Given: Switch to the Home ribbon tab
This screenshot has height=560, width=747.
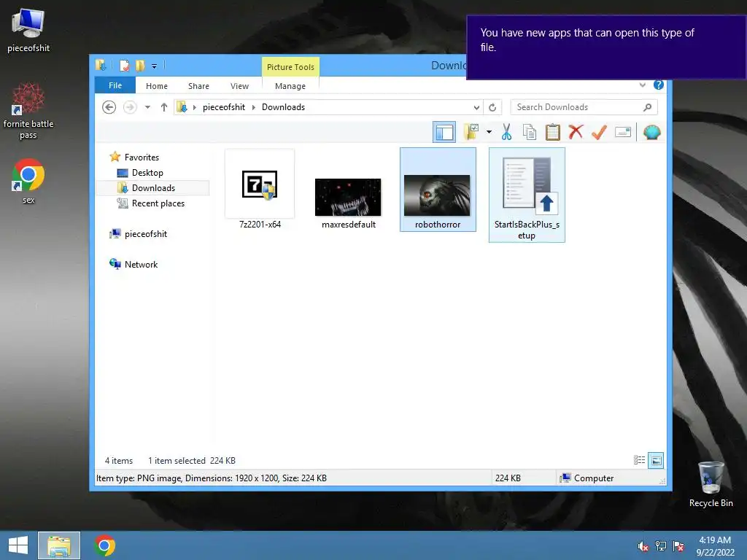Looking at the screenshot, I should tap(157, 86).
